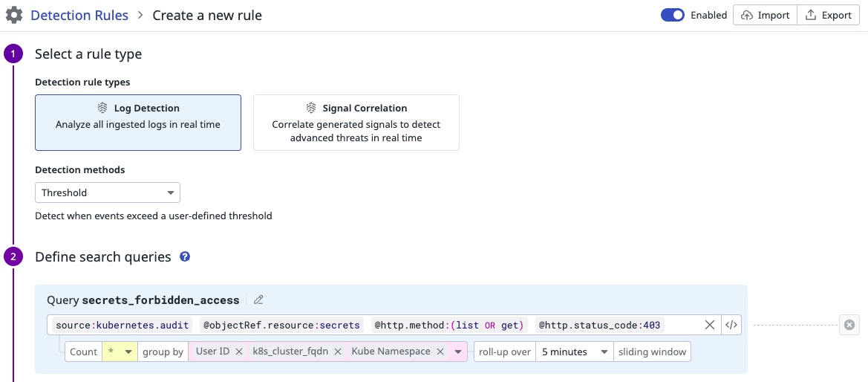Toggle the Enabled switch off

[672, 15]
